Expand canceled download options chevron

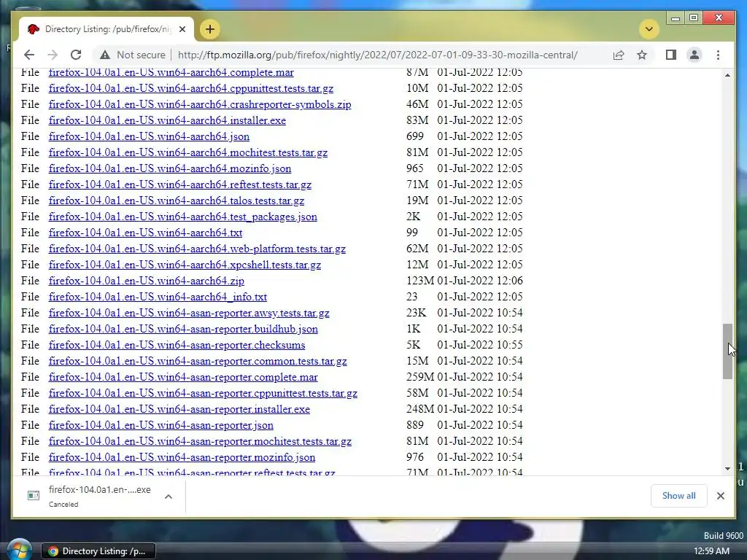pos(169,497)
